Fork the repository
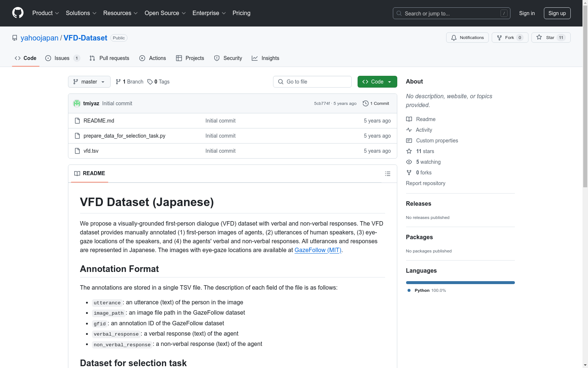This screenshot has height=368, width=588. (x=510, y=38)
